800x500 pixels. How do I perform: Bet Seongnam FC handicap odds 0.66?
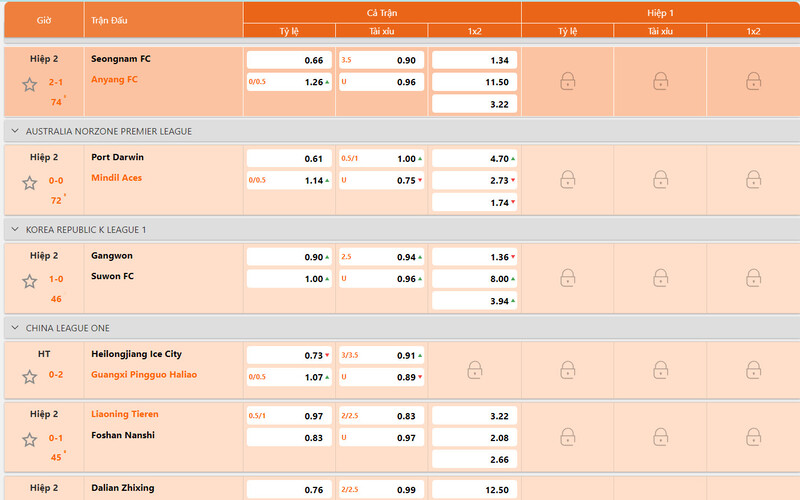coord(289,60)
